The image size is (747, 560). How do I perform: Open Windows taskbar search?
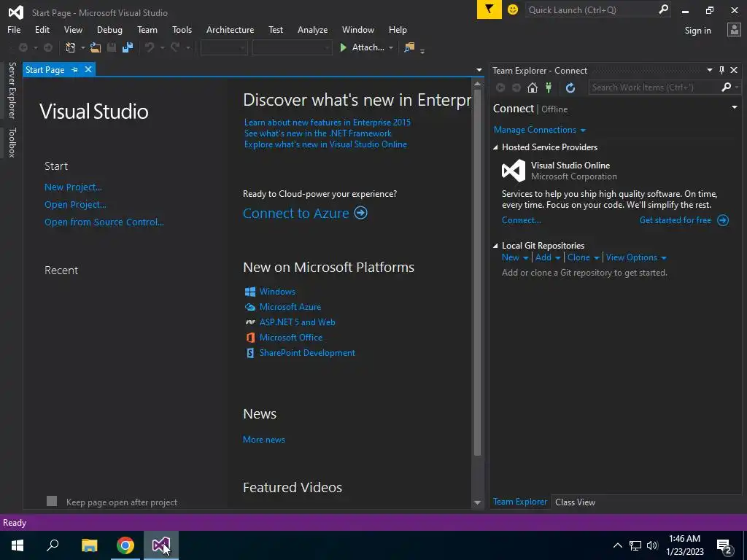(53, 545)
